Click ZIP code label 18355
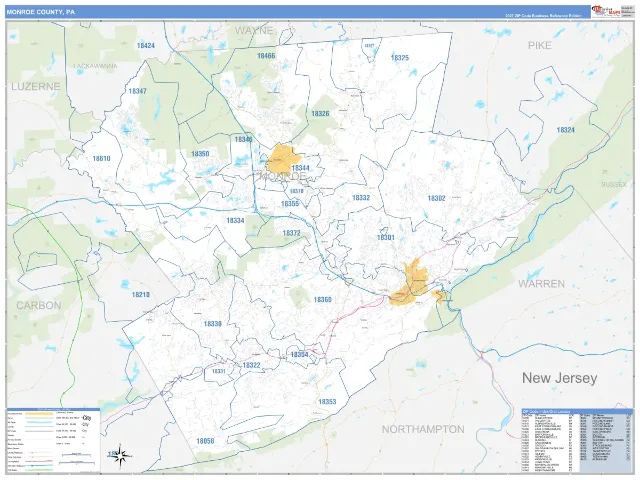 coord(290,203)
